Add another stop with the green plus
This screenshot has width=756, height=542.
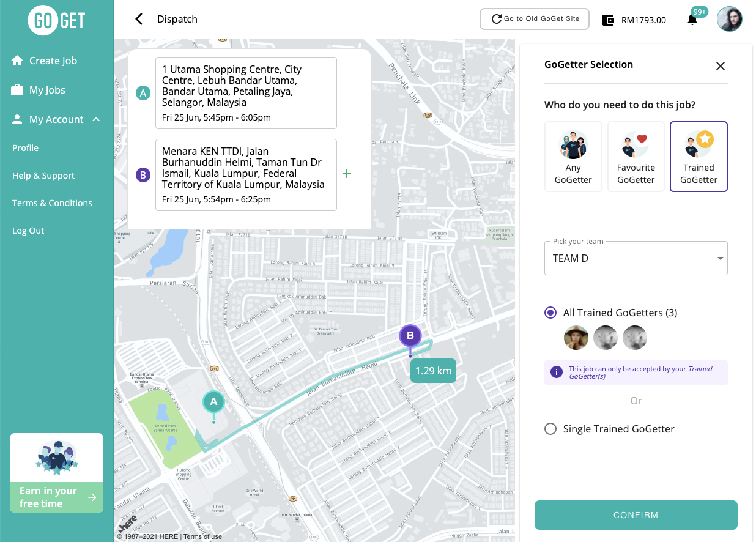(347, 174)
